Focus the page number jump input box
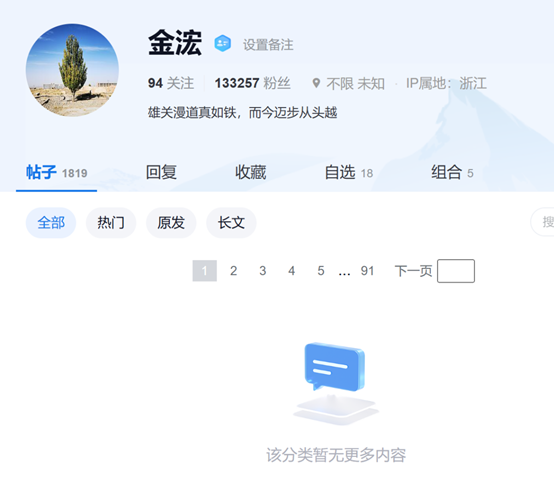 pos(456,271)
